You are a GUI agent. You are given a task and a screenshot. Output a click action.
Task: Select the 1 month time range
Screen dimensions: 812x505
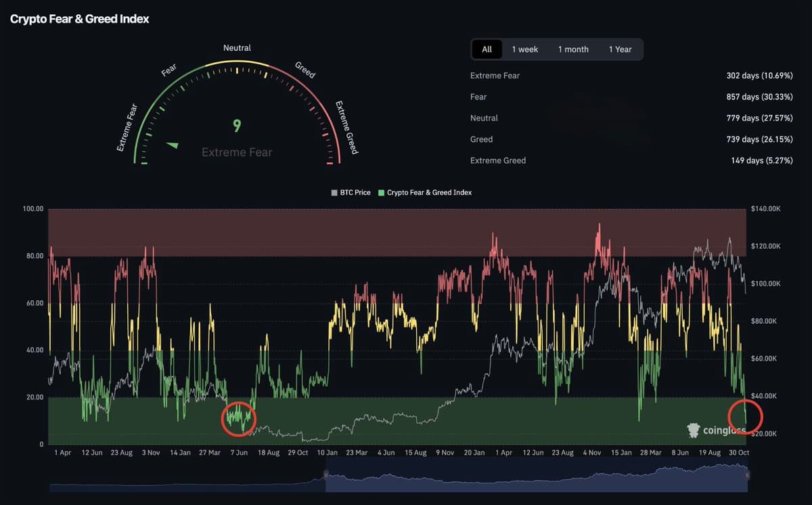coord(573,49)
